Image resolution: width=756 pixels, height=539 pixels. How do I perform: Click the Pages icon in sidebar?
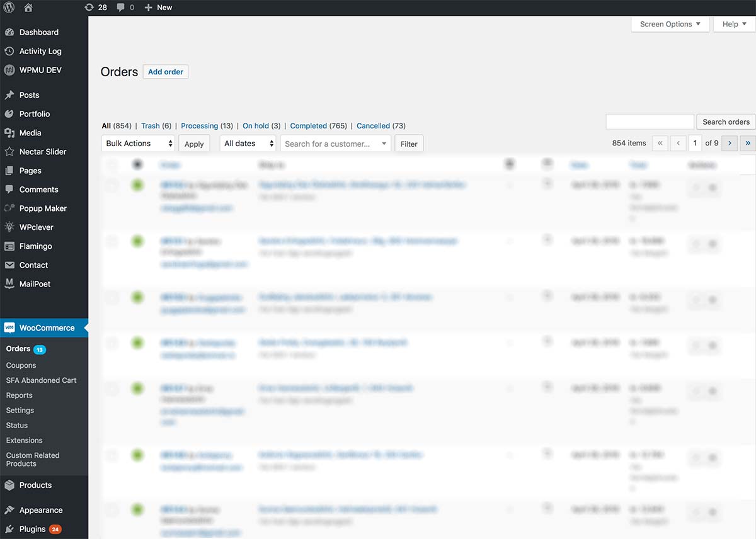9,171
